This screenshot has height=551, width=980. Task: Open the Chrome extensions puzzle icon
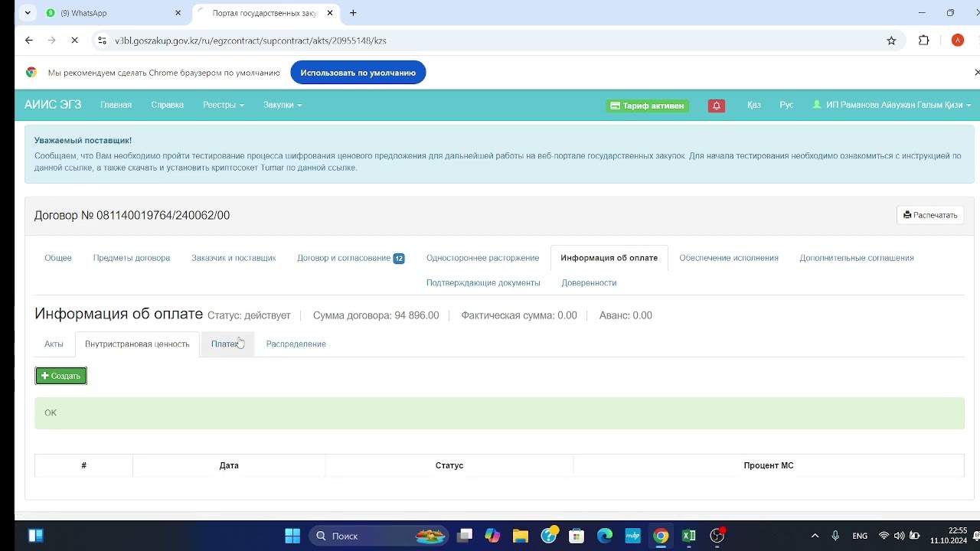pos(924,41)
